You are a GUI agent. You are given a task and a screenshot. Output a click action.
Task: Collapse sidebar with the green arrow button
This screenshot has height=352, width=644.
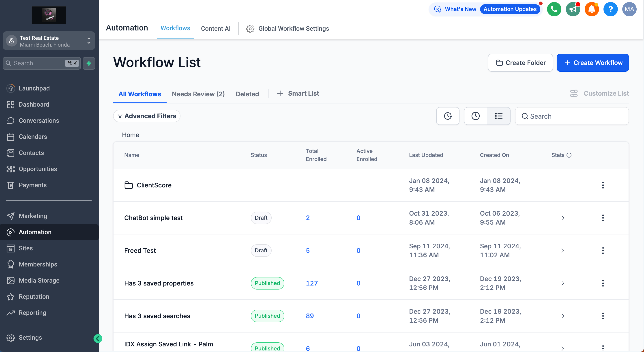pos(98,339)
